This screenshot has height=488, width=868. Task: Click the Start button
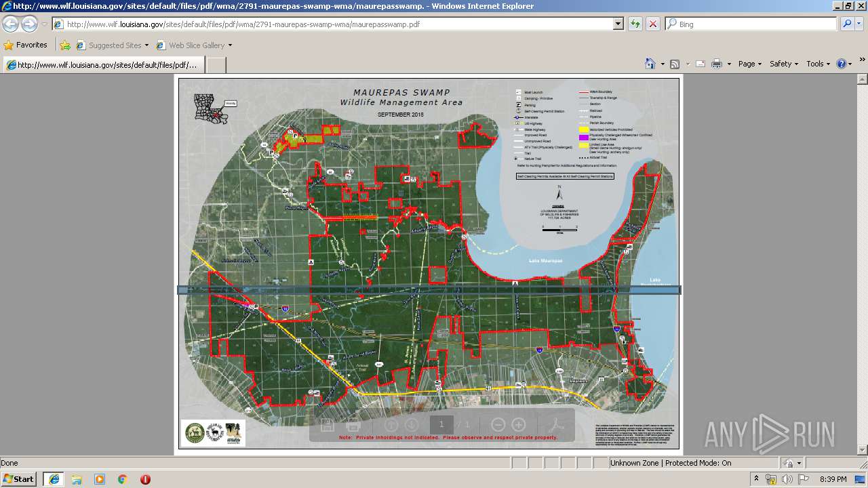[19, 479]
